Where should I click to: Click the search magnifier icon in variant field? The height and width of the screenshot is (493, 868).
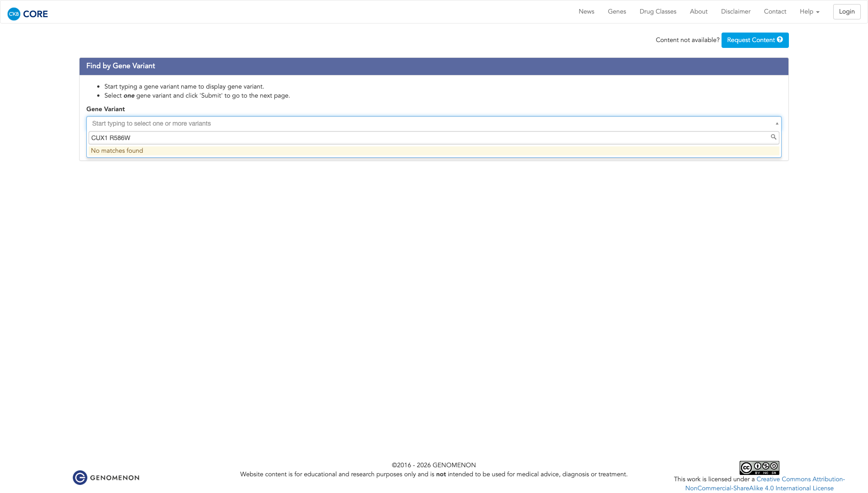click(774, 137)
